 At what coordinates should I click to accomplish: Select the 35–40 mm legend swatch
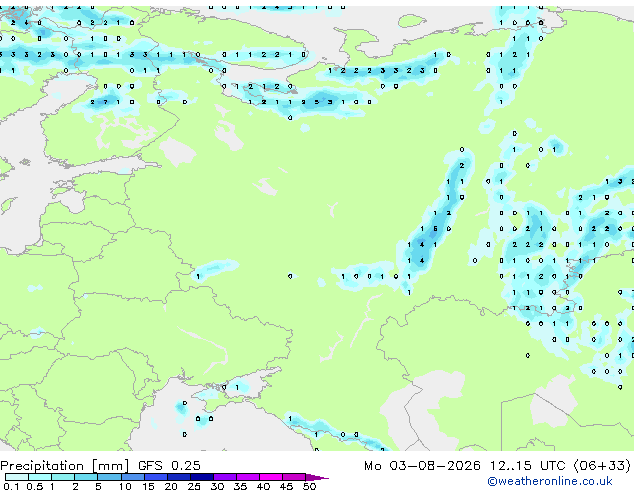coord(248,477)
